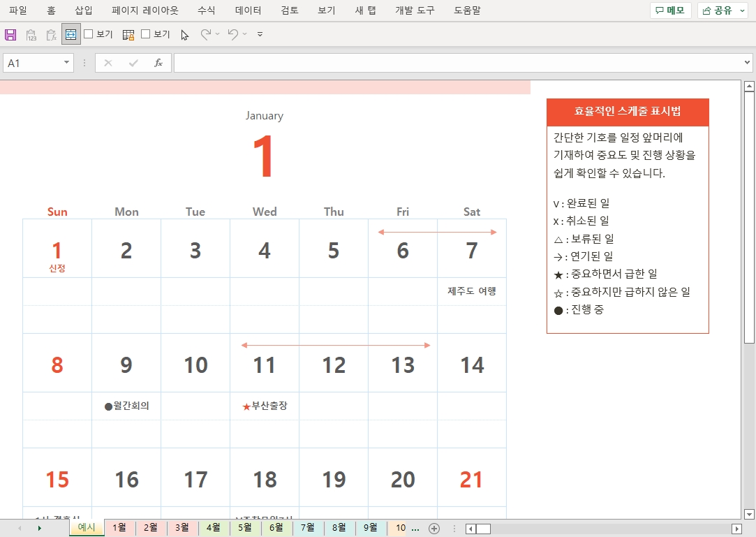
Task: Select the date cell numbered 14
Action: tap(471, 363)
